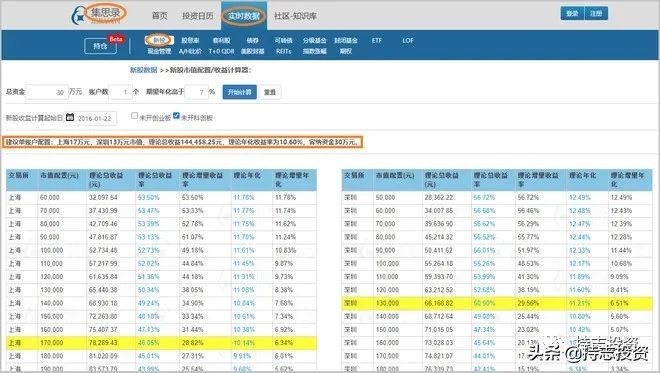Open the 可转债 submenu item
660x373 pixels.
click(x=283, y=40)
